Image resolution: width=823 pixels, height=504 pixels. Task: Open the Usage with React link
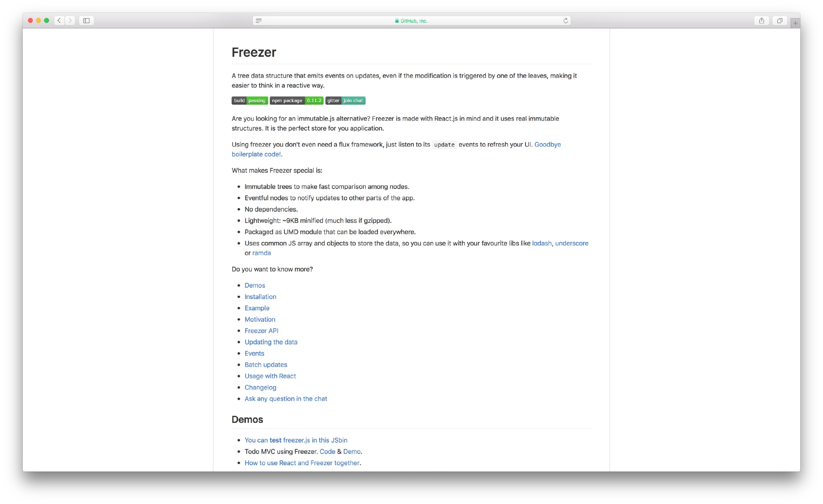coord(270,376)
